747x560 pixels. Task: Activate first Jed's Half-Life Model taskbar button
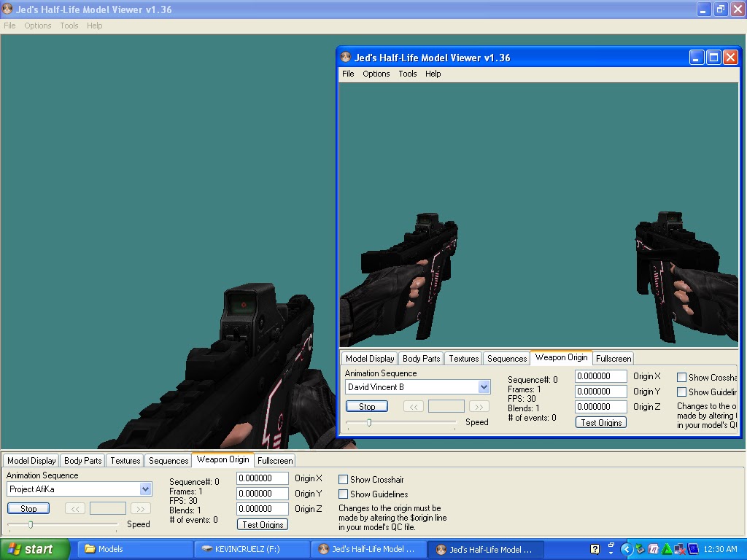click(x=368, y=549)
